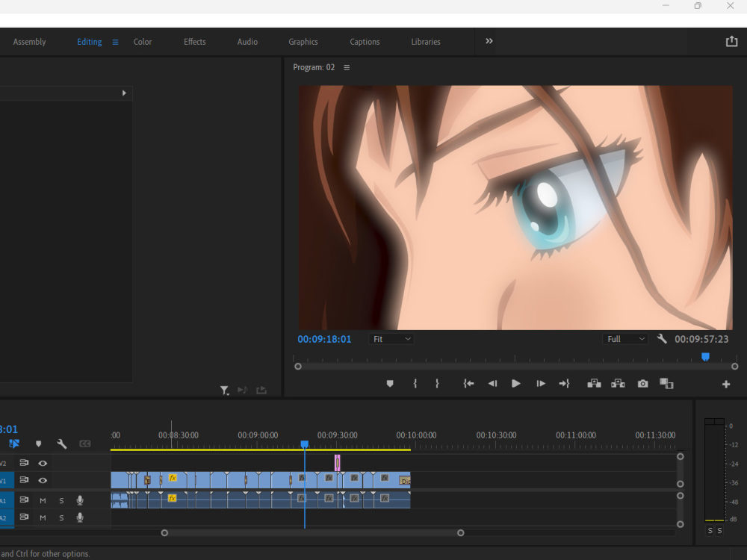Target the V1 track header label
This screenshot has height=560, width=747.
4,480
